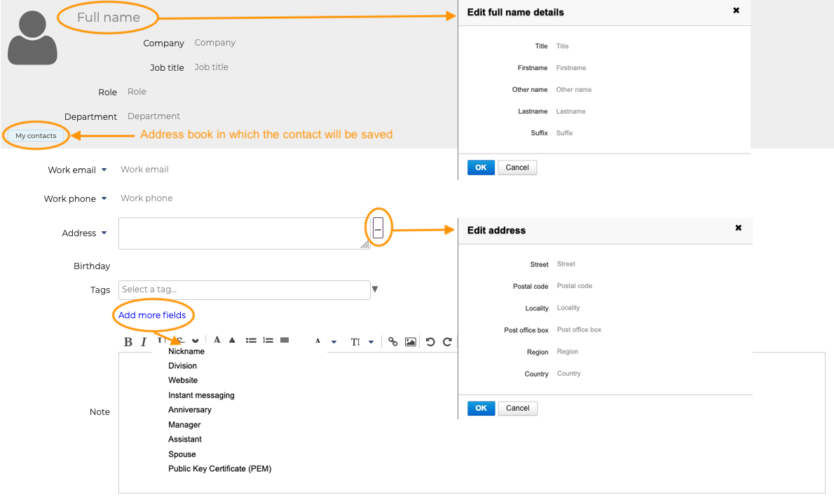Viewport: 834px width, 504px height.
Task: Expand the Address type dropdown
Action: click(x=104, y=233)
